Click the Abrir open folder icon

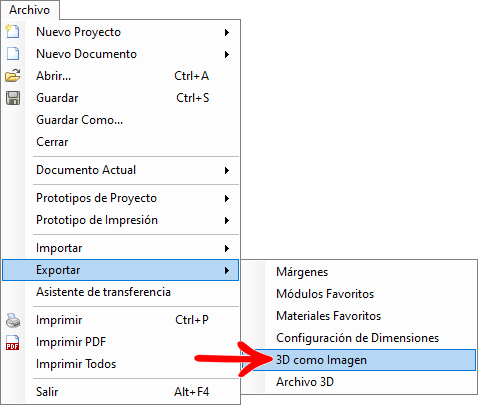(13, 76)
